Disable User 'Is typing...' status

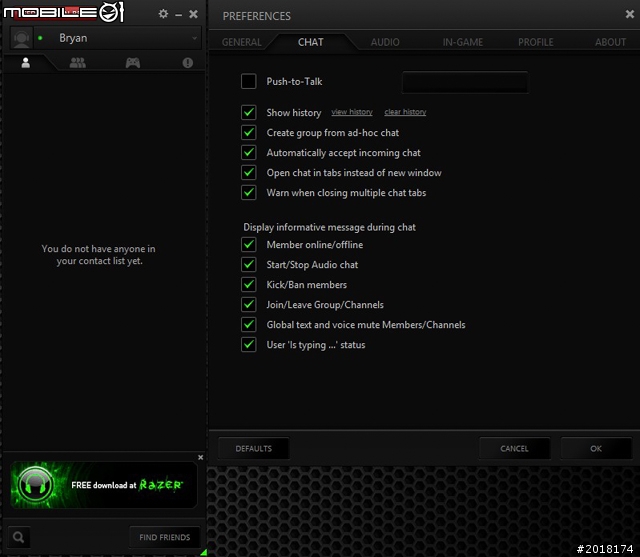[249, 344]
